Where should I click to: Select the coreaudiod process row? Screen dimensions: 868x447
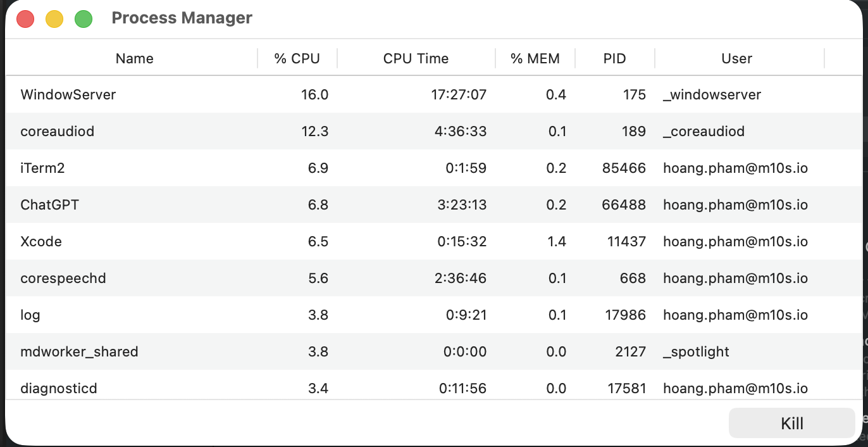click(x=253, y=131)
